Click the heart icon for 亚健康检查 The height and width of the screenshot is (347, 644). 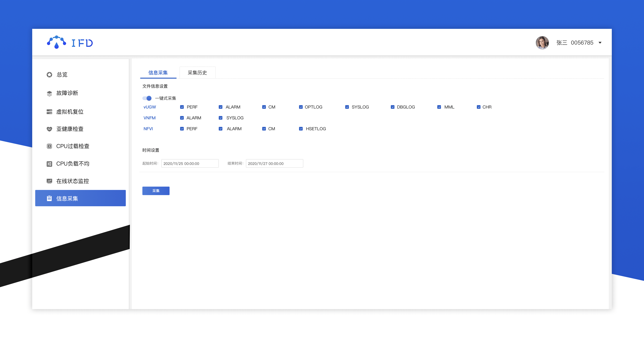coord(49,129)
